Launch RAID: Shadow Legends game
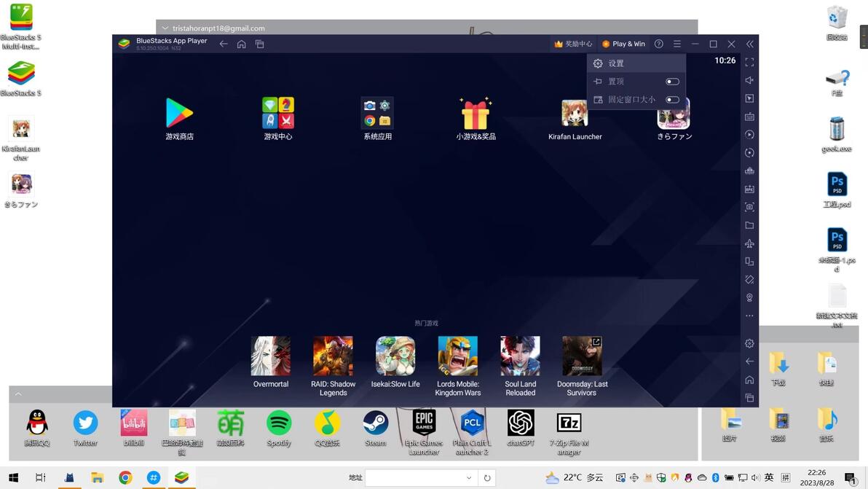The height and width of the screenshot is (489, 868). [x=333, y=356]
